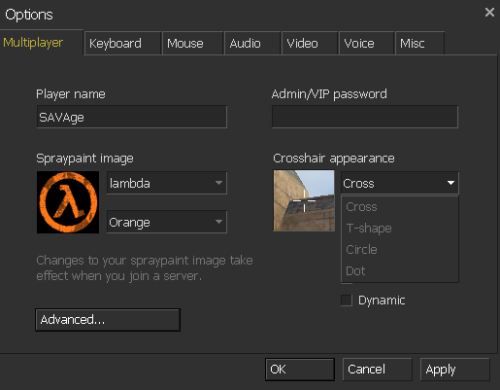Open the Orange spray color dropdown
The height and width of the screenshot is (390, 500).
pos(167,222)
